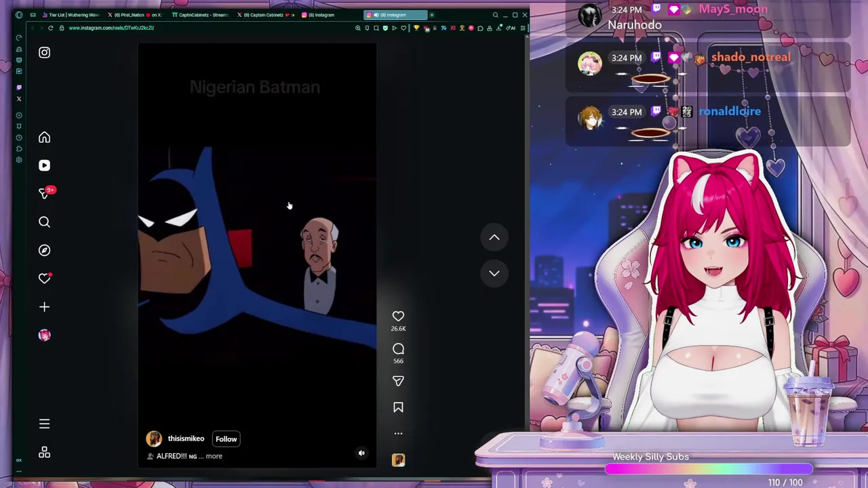Open the Instagram Search icon
Image resolution: width=868 pixels, height=488 pixels.
tap(44, 222)
